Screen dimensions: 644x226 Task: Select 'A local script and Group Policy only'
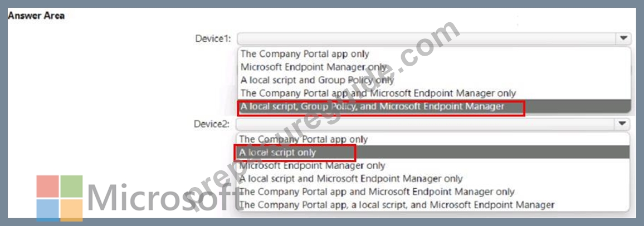[317, 80]
